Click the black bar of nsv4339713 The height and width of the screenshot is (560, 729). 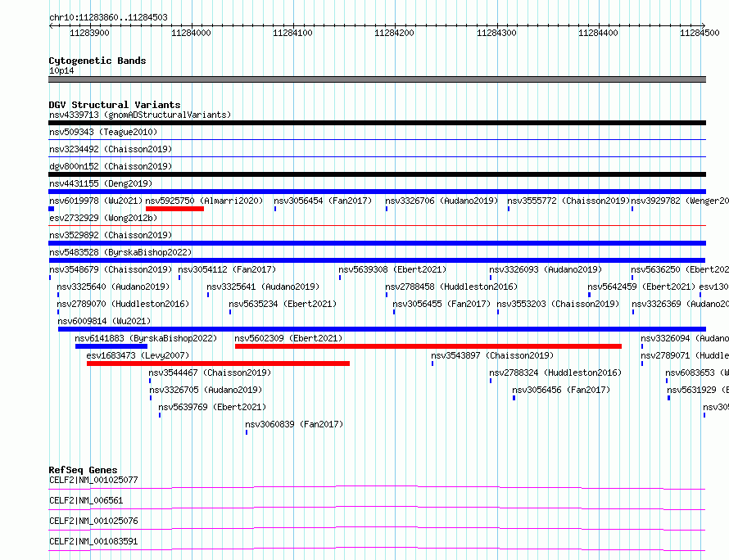[377, 123]
